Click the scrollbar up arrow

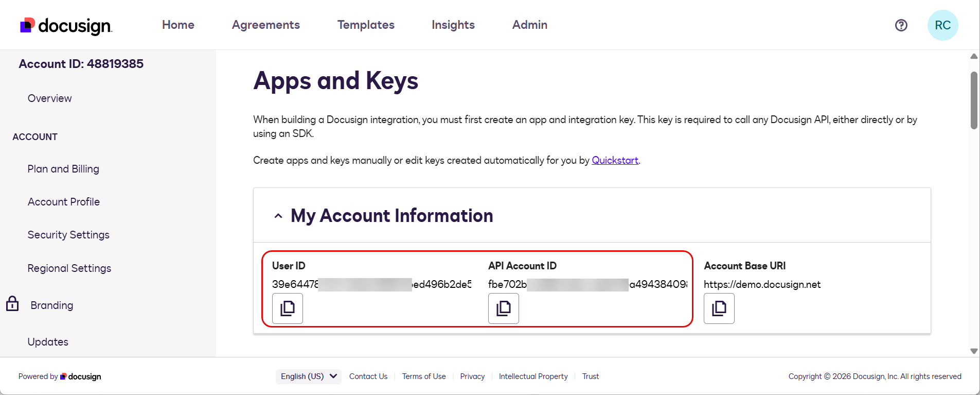[974, 56]
